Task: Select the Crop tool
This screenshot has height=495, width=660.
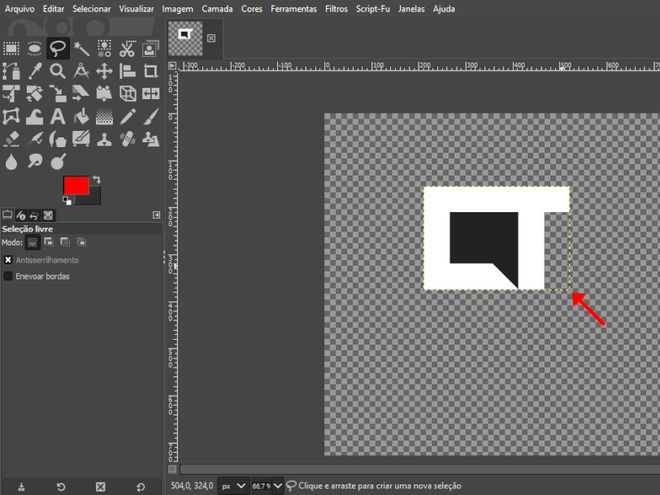Action: (x=150, y=71)
